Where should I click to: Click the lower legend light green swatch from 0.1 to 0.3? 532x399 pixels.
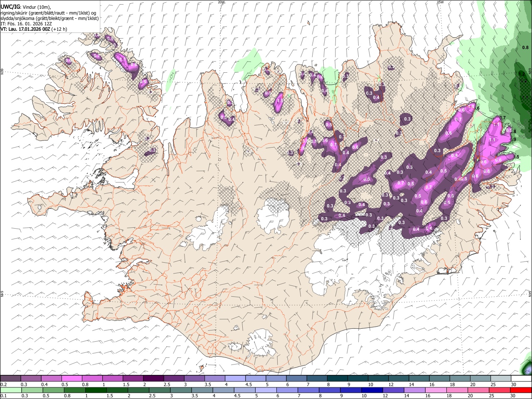coord(11,390)
